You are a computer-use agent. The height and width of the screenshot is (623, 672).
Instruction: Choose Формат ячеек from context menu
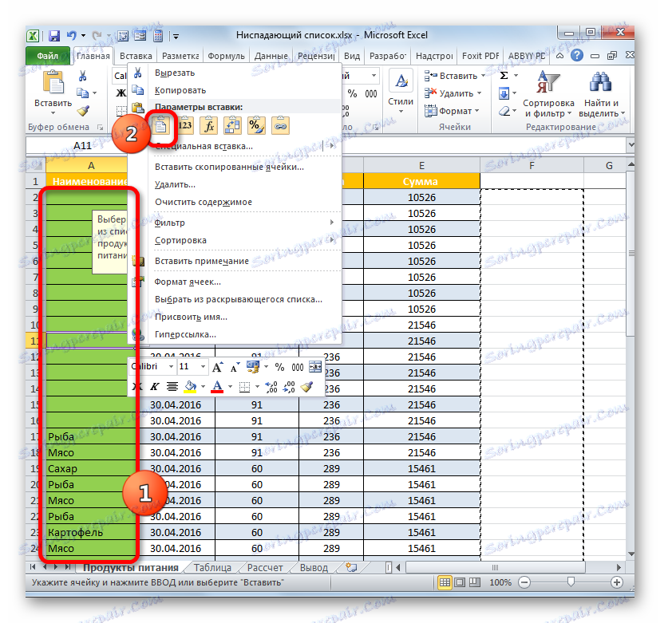point(188,282)
